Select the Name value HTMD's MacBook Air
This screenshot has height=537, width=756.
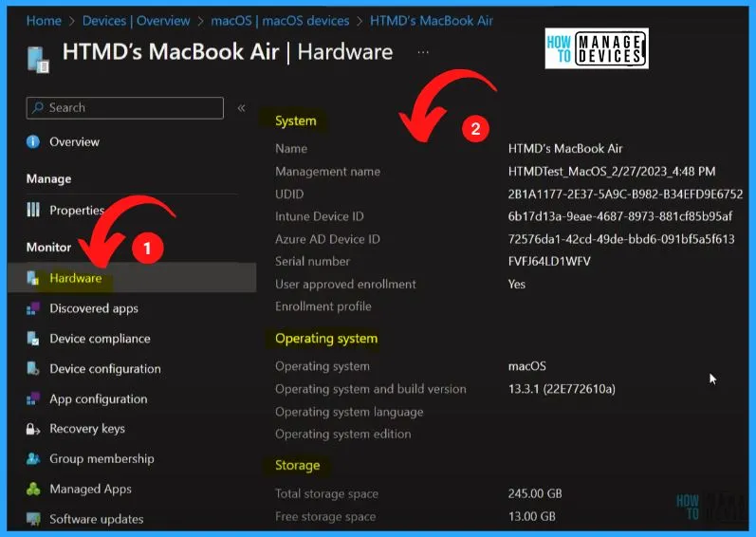click(565, 148)
